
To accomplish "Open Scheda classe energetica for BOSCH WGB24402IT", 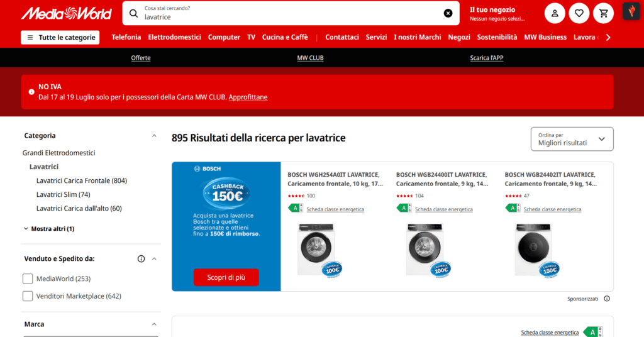I will click(x=552, y=209).
